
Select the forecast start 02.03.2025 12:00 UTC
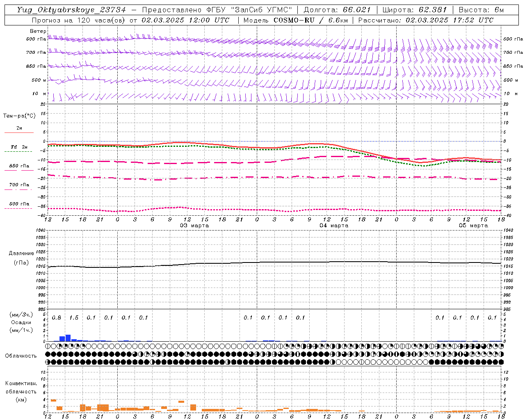click(185, 20)
